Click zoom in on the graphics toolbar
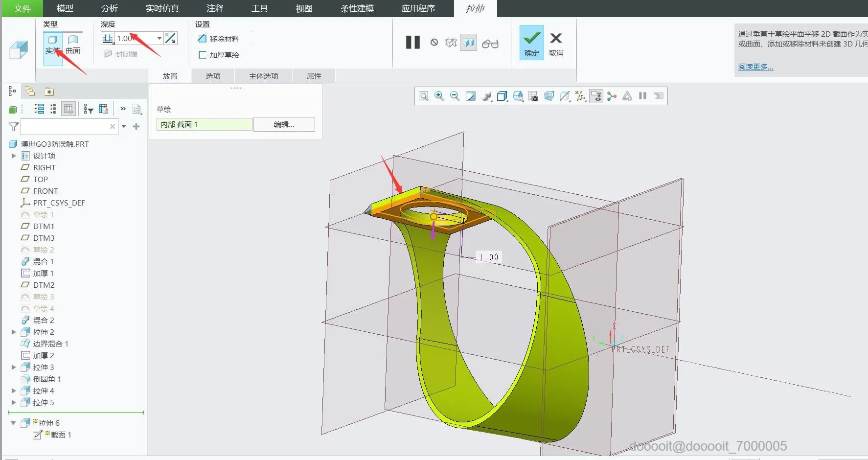Viewport: 868px width, 460px height. point(439,96)
